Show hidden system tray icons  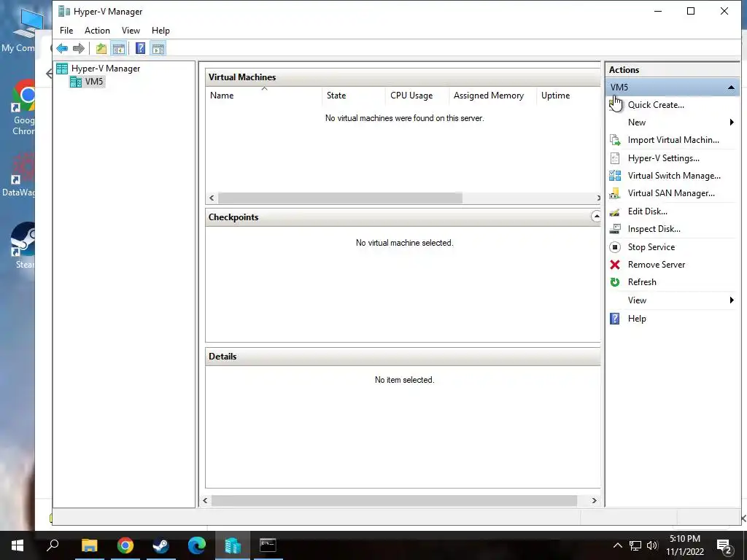click(x=617, y=545)
